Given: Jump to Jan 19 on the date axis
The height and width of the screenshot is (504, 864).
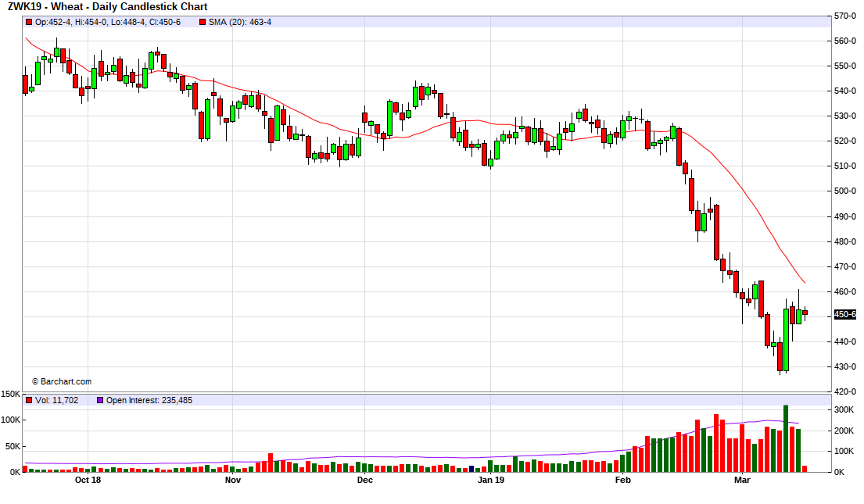Looking at the screenshot, I should tap(490, 480).
